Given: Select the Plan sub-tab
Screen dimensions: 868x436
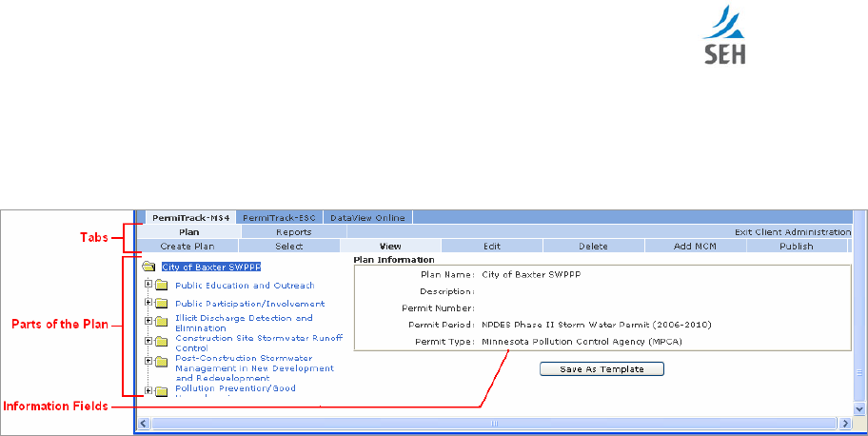Looking at the screenshot, I should [188, 232].
